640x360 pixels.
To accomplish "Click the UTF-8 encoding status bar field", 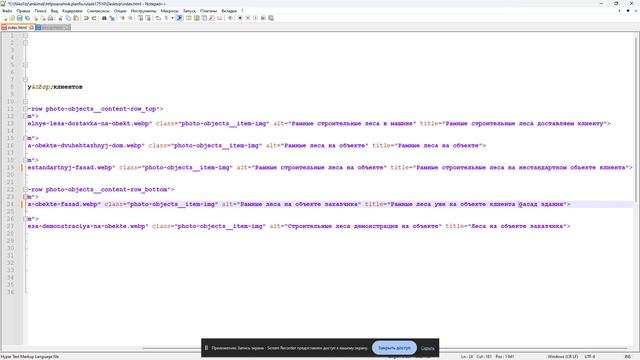I will point(590,357).
